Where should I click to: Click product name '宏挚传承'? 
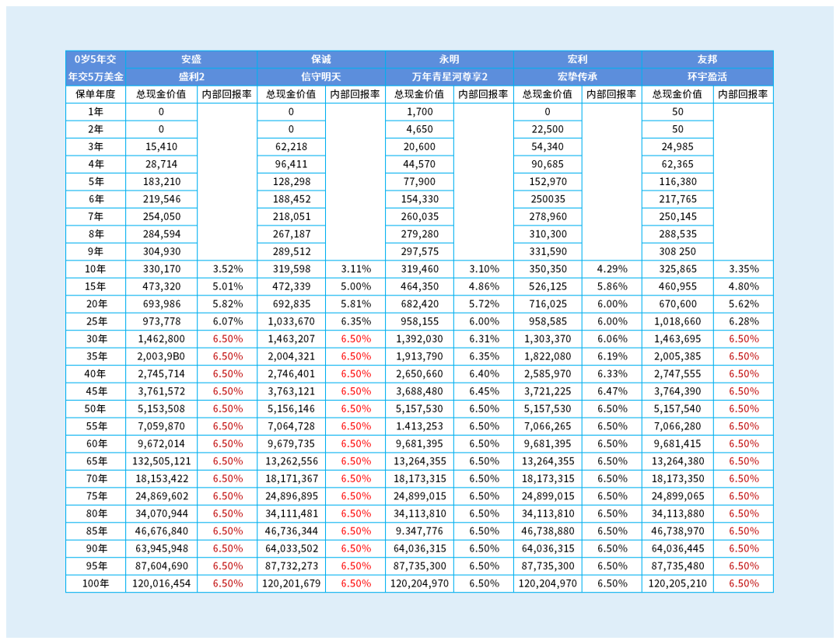[577, 77]
